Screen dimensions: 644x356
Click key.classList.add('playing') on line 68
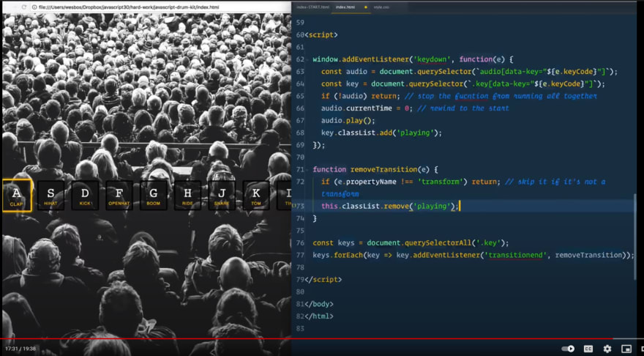coord(381,133)
